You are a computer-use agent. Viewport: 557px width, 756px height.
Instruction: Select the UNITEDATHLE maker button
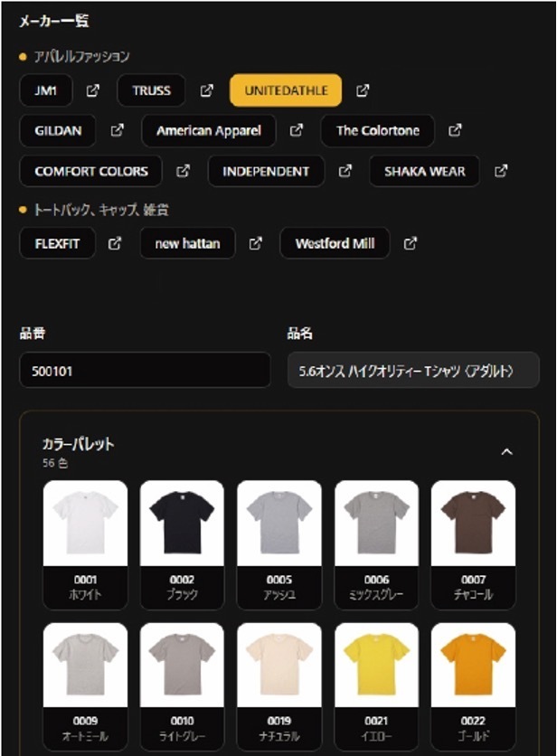click(286, 90)
